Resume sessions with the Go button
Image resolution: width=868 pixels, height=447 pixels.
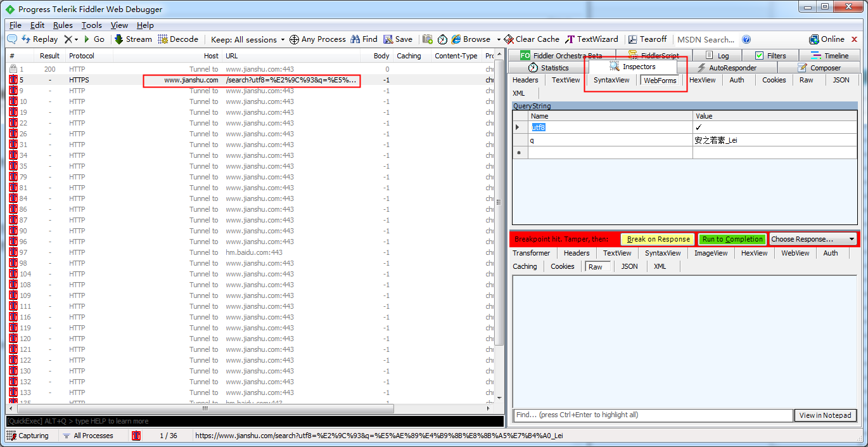[x=94, y=39]
